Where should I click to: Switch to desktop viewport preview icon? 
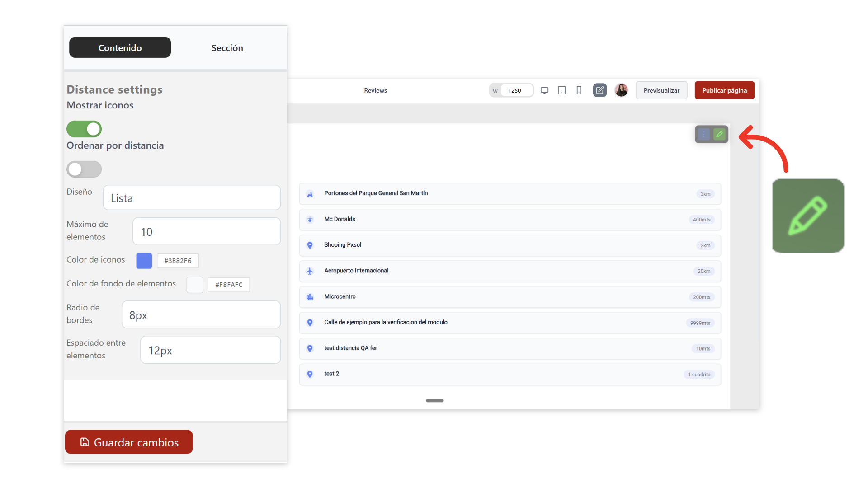click(x=544, y=90)
